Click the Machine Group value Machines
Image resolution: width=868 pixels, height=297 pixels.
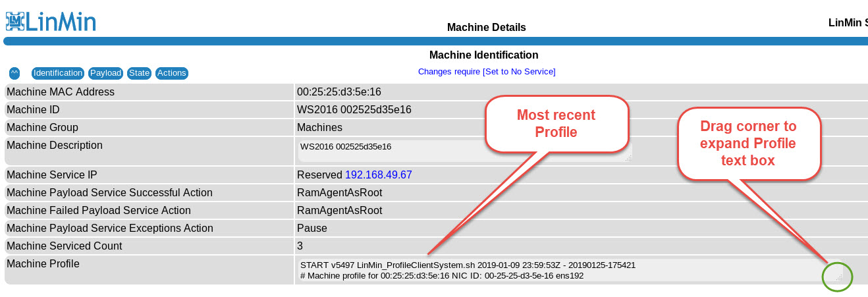(319, 128)
